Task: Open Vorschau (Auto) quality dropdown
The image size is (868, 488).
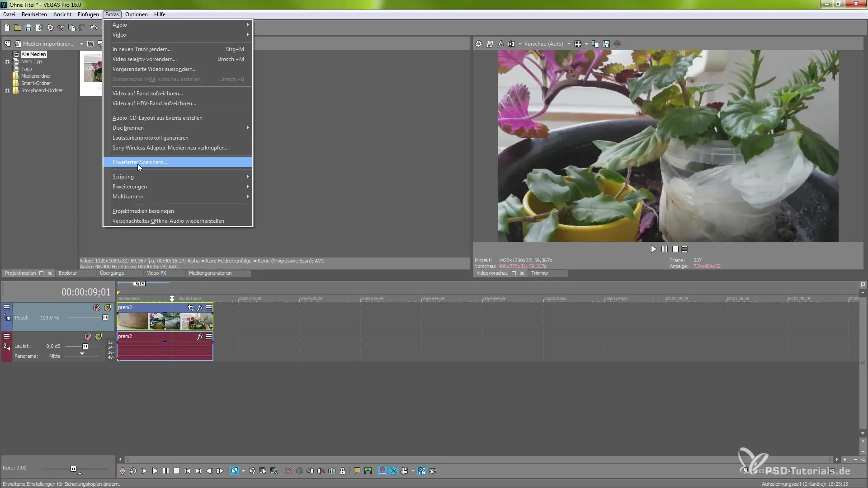Action: (x=547, y=44)
